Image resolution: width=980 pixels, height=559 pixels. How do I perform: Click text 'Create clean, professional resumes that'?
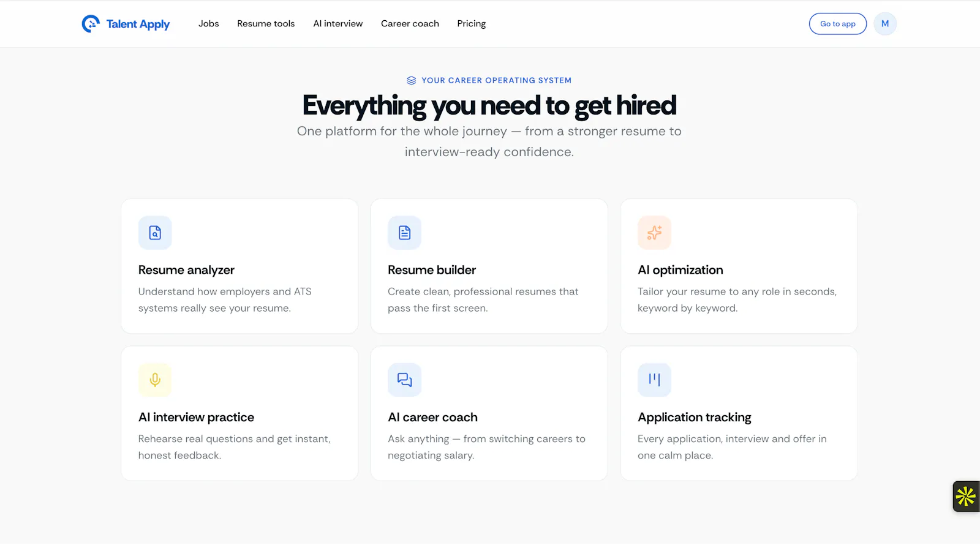483,291
